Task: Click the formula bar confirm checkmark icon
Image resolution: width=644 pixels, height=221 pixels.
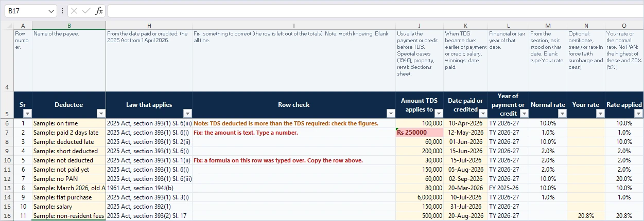Action: click(x=86, y=11)
